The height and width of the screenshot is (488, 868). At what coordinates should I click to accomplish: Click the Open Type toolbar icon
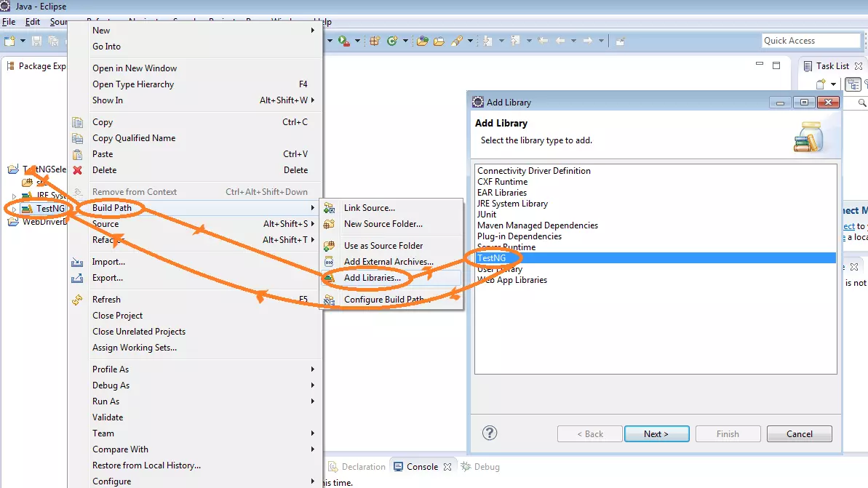(423, 41)
